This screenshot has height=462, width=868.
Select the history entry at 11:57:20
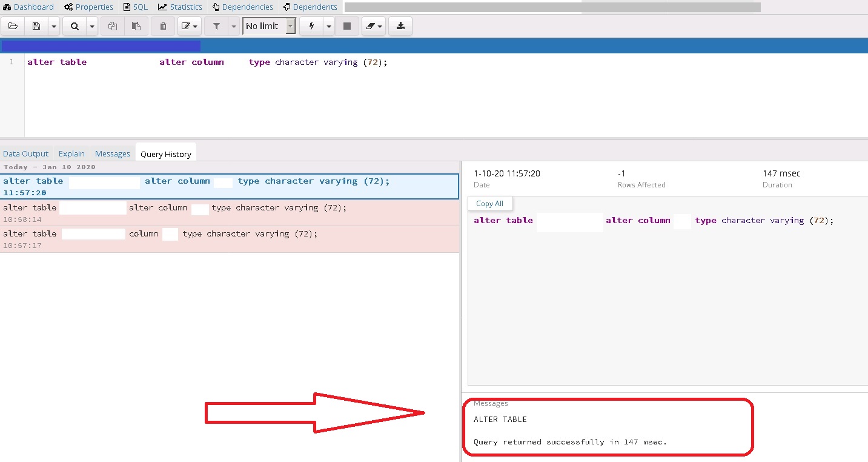coord(230,187)
